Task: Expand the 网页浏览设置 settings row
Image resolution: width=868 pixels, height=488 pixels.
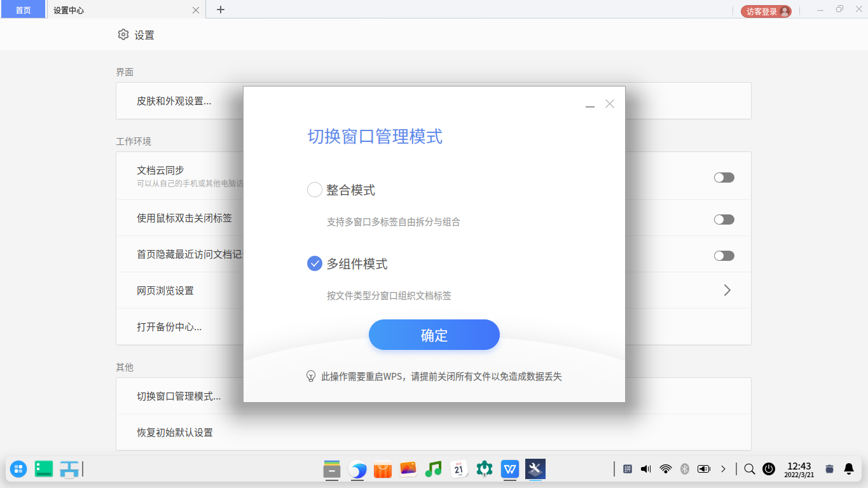Action: (x=727, y=290)
